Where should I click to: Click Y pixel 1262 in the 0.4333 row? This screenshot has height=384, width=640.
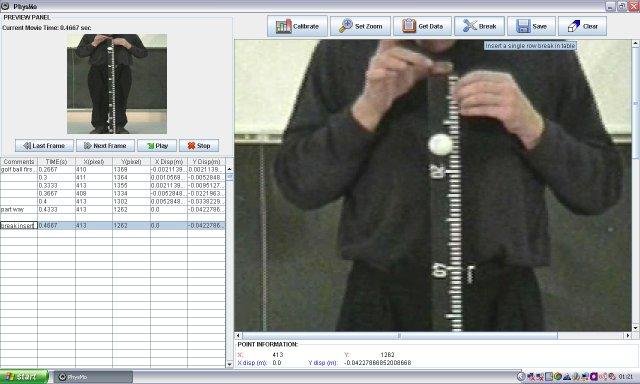(131, 209)
